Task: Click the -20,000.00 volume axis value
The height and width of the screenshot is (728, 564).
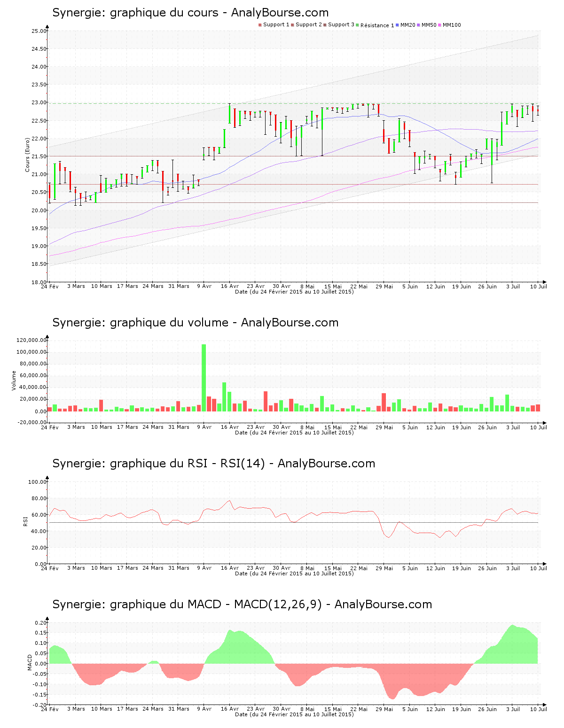Action: [32, 422]
